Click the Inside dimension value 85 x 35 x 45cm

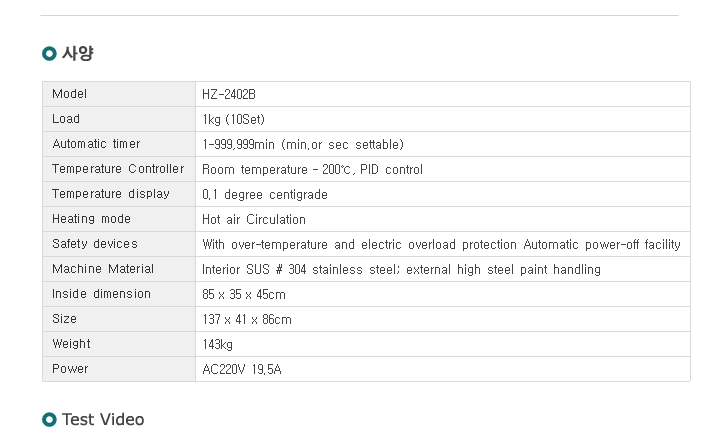[244, 294]
